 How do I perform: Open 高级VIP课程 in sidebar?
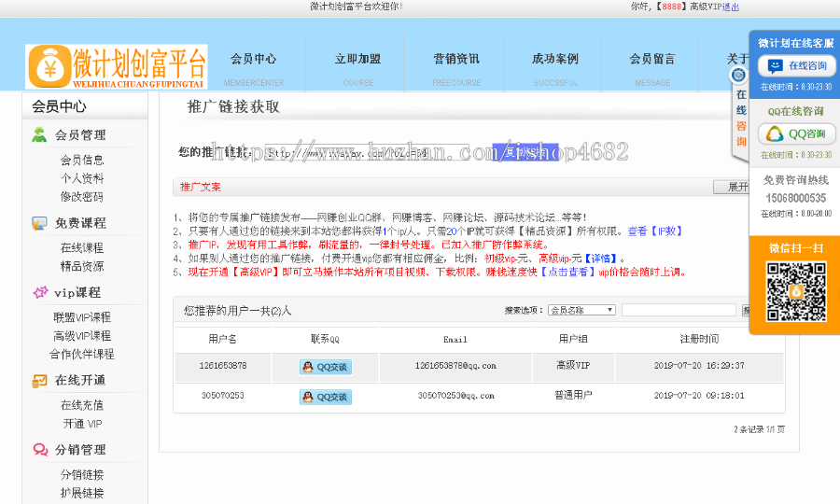82,336
